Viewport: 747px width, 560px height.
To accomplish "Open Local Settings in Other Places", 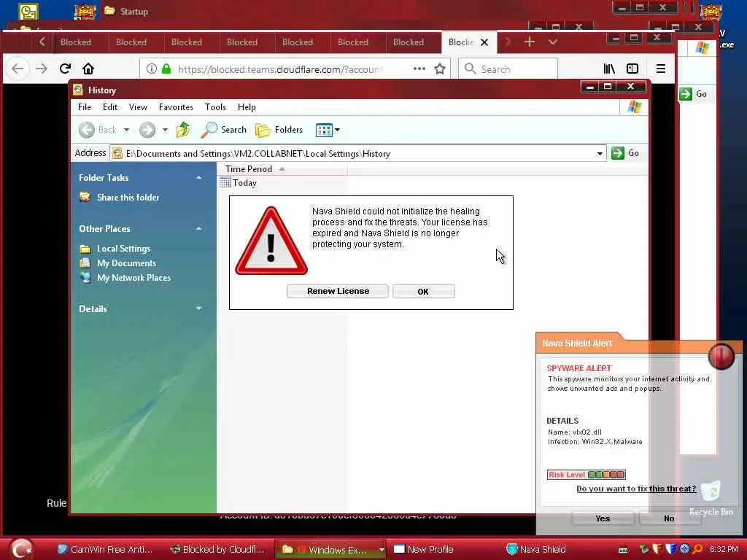I will [x=123, y=249].
